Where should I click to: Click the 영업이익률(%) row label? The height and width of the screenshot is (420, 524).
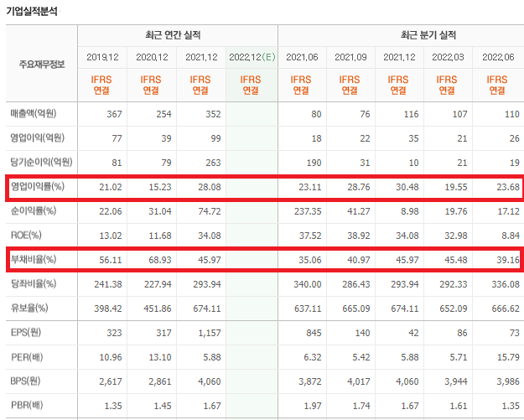point(38,186)
